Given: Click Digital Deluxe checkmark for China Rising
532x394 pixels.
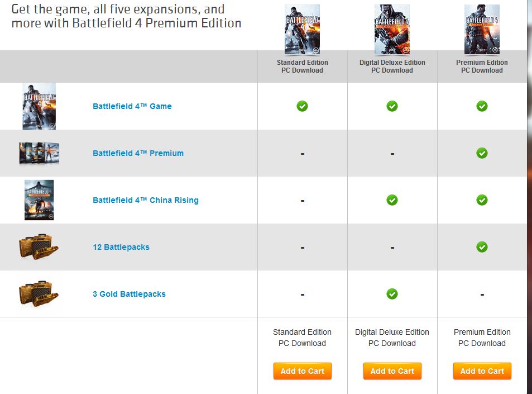Looking at the screenshot, I should (x=392, y=200).
